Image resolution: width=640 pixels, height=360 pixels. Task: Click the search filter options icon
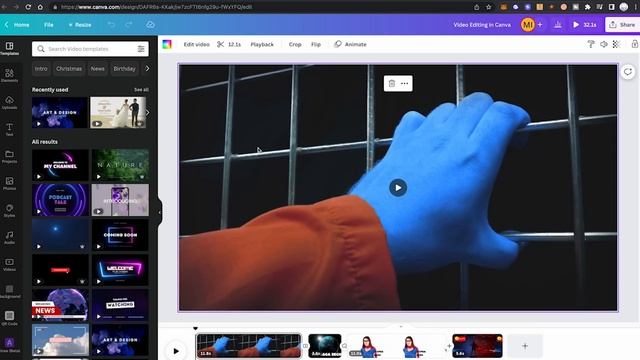point(141,49)
